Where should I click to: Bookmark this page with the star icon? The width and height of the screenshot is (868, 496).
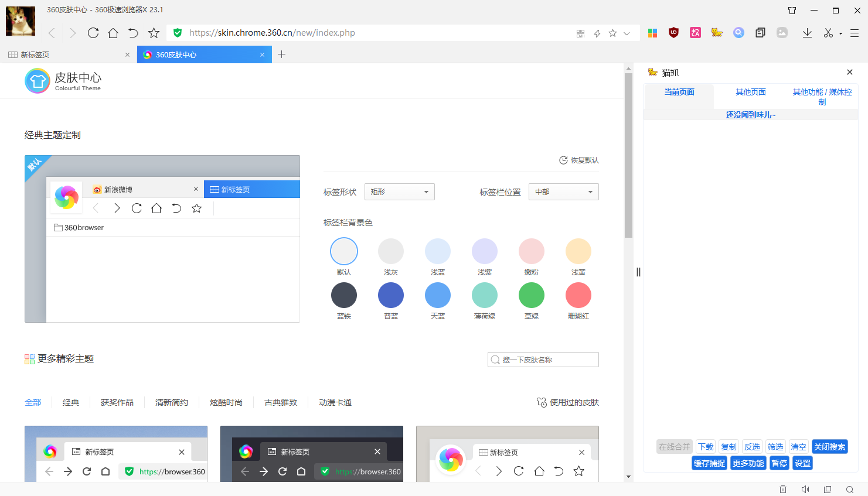[154, 33]
